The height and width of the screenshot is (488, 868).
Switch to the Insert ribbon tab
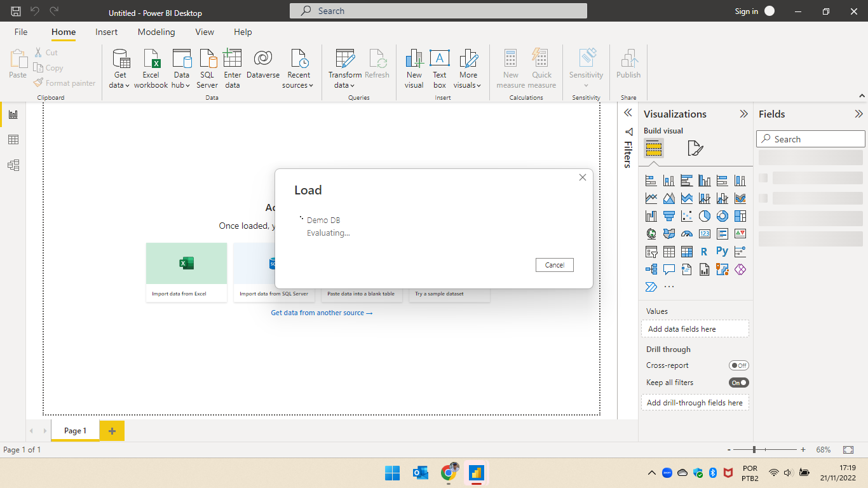(107, 32)
